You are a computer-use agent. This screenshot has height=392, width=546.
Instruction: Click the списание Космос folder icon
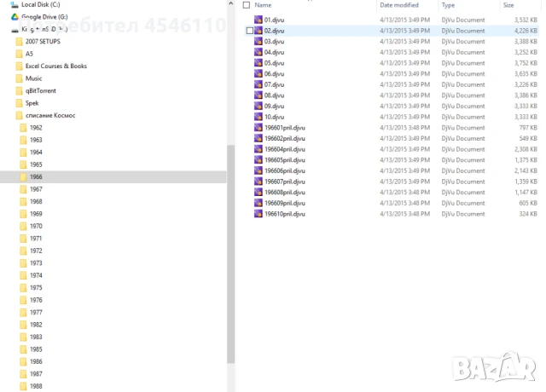[x=20, y=116]
